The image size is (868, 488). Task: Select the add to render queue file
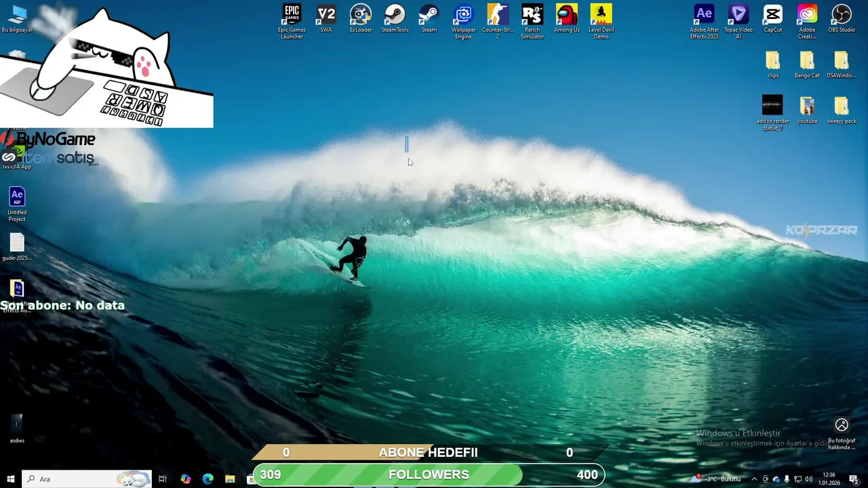[772, 113]
